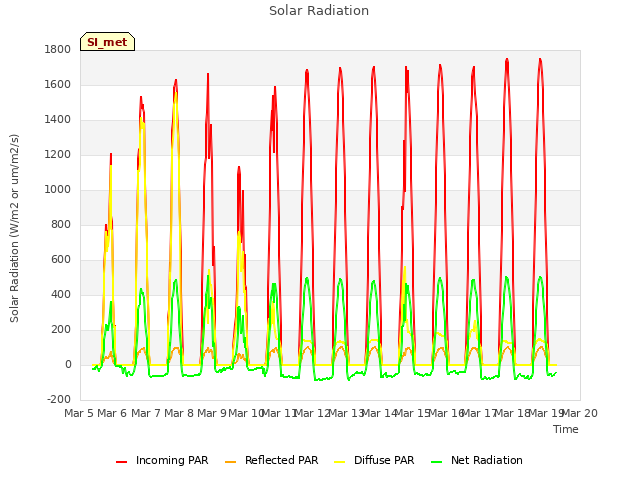The image size is (640, 480).
Task: Click the 600 y-axis tick label
Action: 61,260
